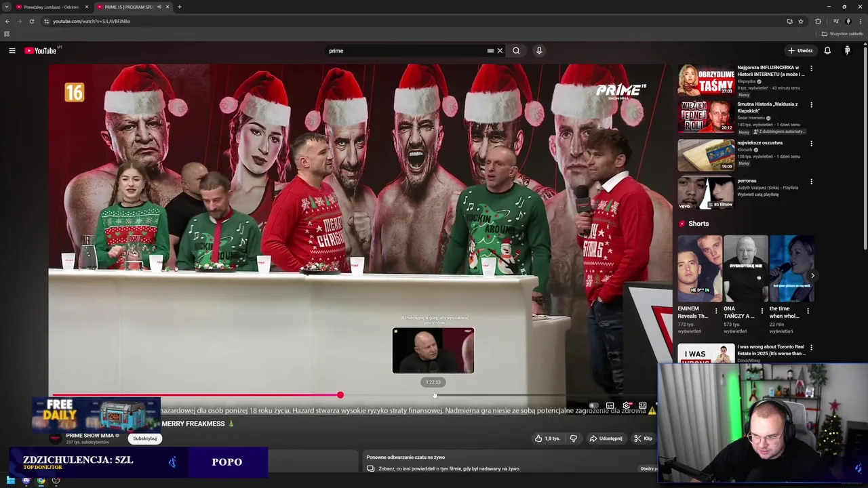Dislike the video
Viewport: 868px width, 488px height.
(573, 439)
